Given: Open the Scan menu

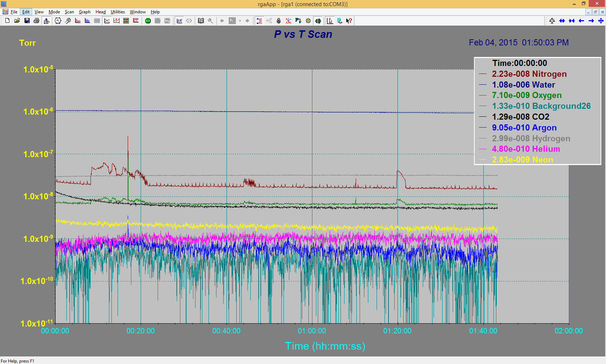Looking at the screenshot, I should [x=69, y=12].
